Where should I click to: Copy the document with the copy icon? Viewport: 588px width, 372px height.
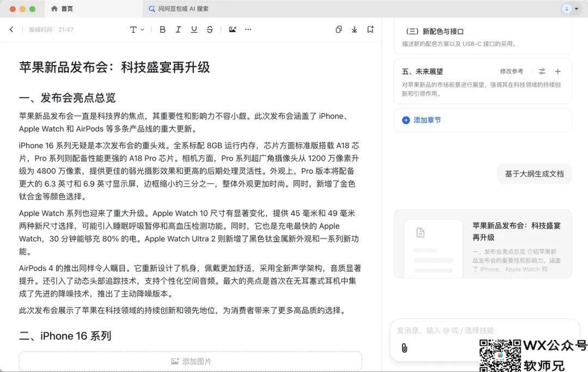[339, 29]
